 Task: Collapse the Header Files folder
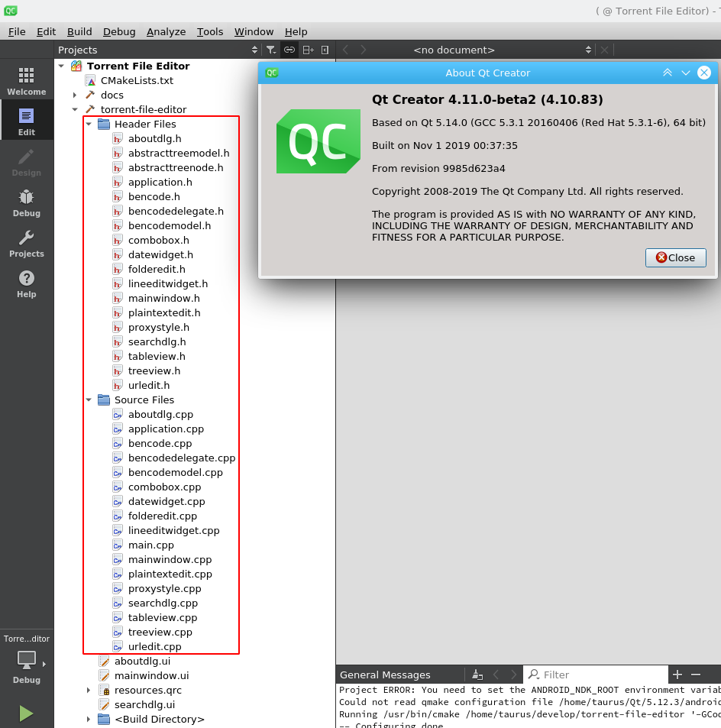[89, 124]
